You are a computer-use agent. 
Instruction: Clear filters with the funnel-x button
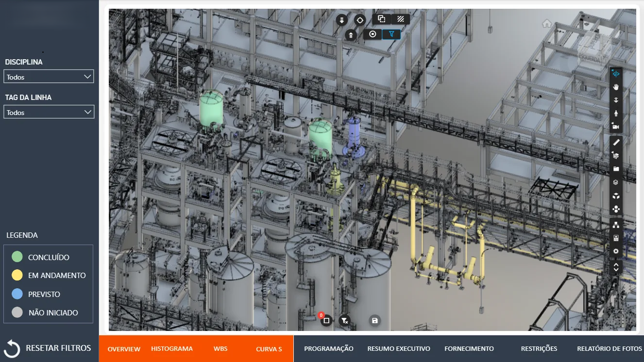(x=344, y=320)
